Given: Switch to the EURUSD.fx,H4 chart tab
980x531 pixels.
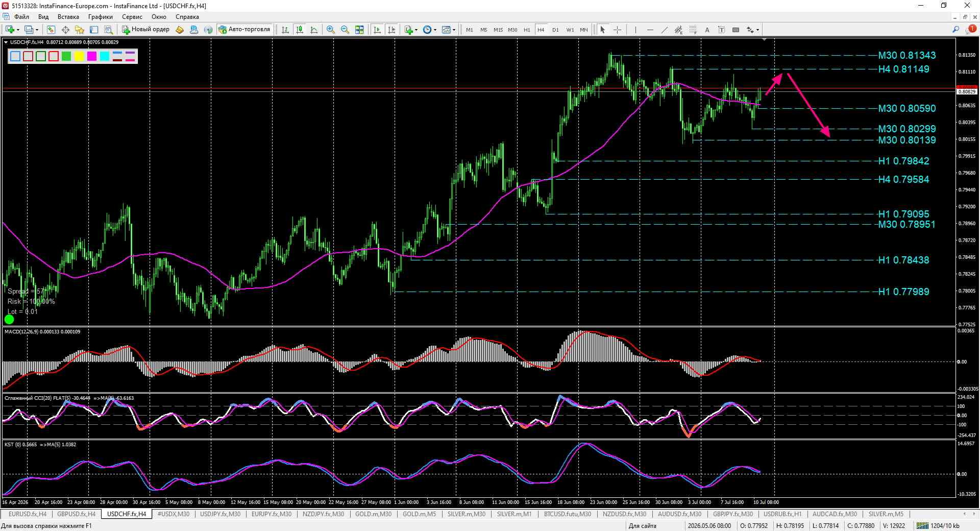Looking at the screenshot, I should point(27,514).
